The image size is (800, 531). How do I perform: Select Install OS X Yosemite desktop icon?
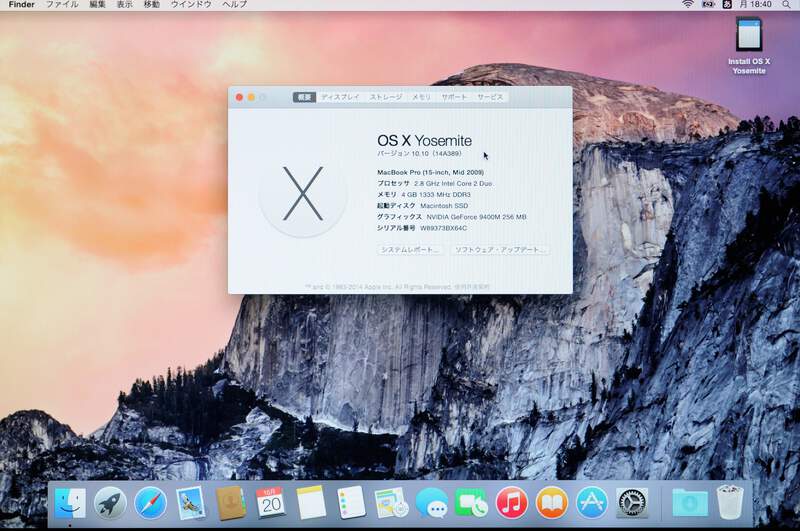pyautogui.click(x=748, y=46)
